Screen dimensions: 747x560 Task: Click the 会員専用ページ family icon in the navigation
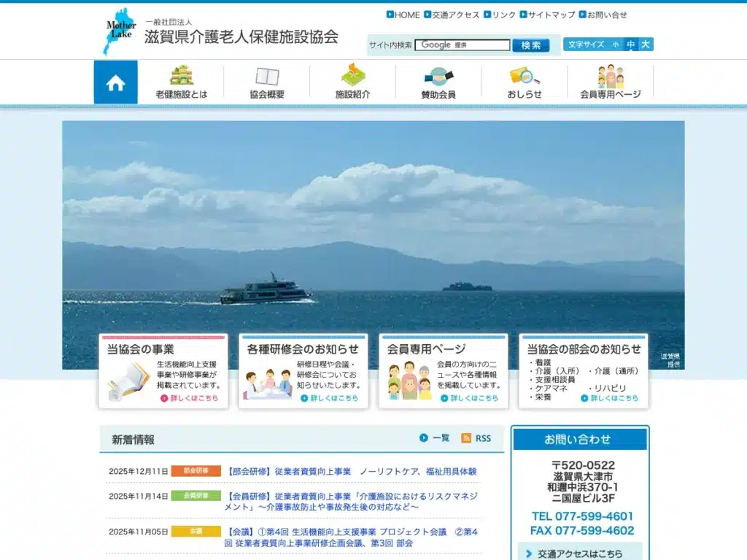point(611,76)
